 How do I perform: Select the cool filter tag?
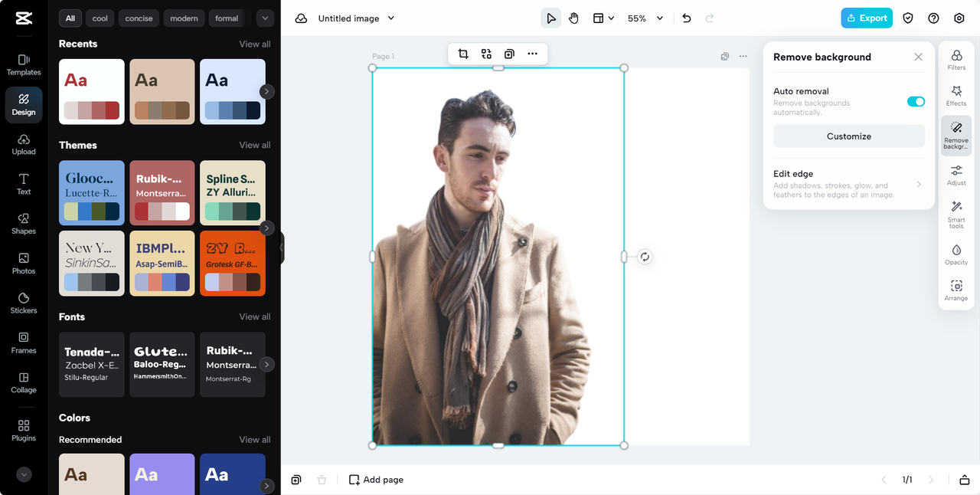100,18
